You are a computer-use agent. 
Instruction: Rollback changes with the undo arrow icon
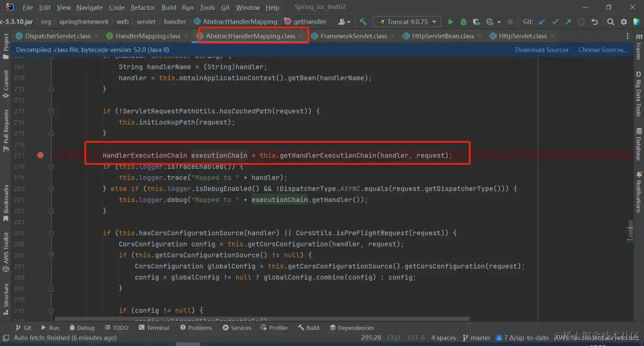(594, 22)
